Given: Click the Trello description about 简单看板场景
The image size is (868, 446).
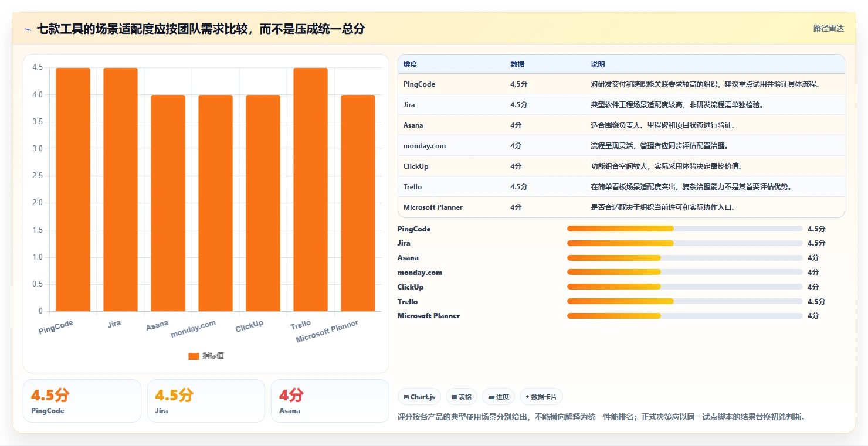Looking at the screenshot, I should 691,187.
